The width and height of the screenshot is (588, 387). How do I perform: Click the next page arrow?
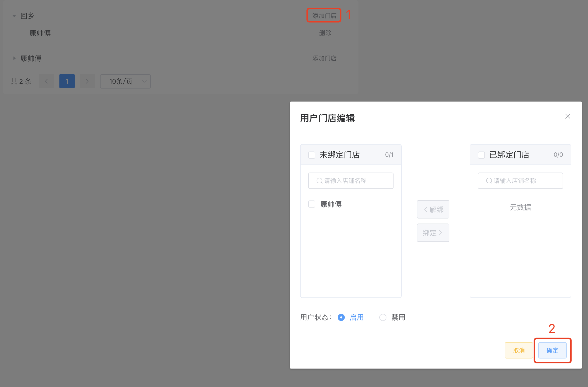[x=87, y=81]
